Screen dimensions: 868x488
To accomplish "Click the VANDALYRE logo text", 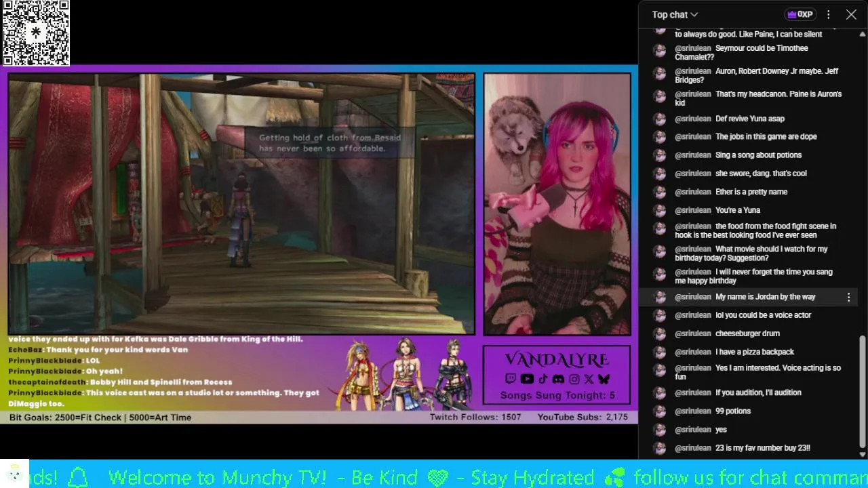I will [x=557, y=359].
